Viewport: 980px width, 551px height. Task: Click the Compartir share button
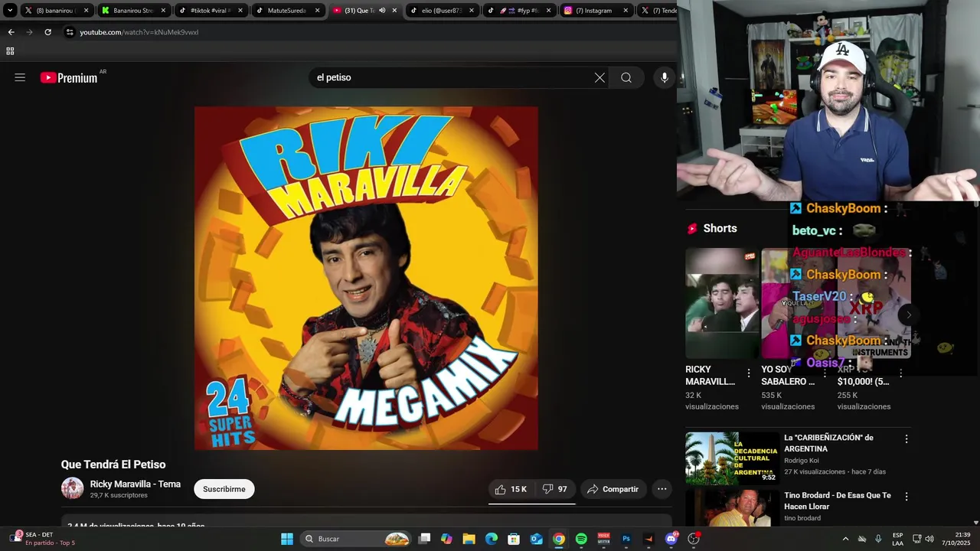click(x=612, y=489)
